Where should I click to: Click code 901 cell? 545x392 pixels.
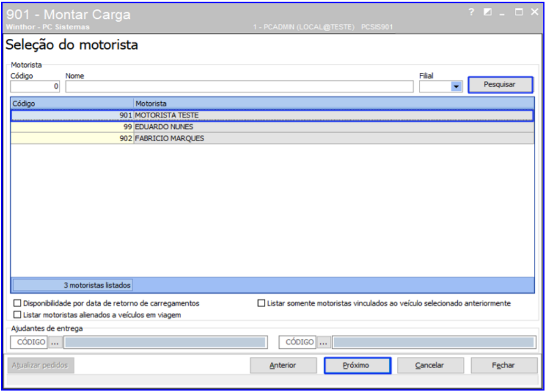[x=72, y=115]
